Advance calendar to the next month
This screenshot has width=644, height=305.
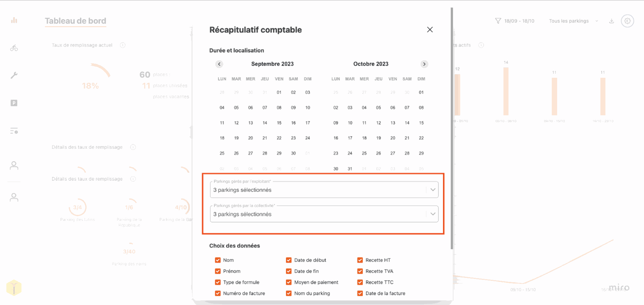424,64
